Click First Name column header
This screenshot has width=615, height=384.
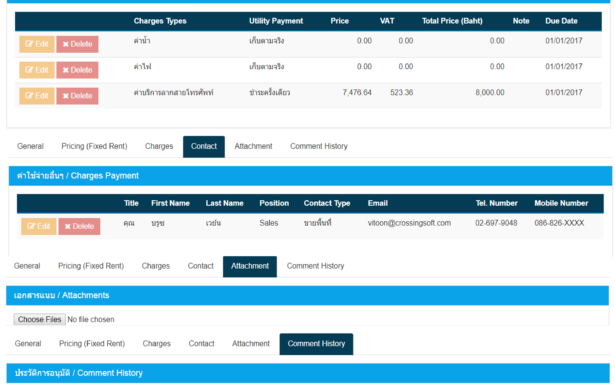tap(171, 203)
